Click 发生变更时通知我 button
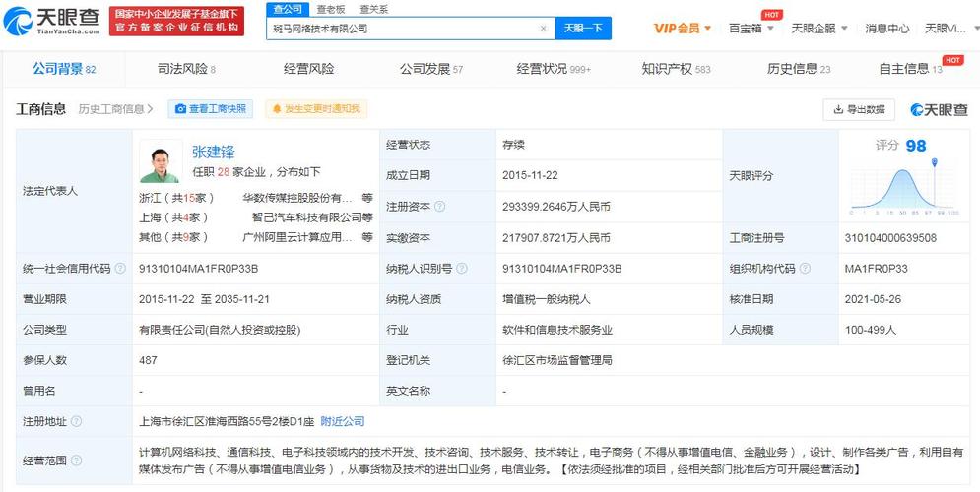This screenshot has width=980, height=492. tap(316, 109)
